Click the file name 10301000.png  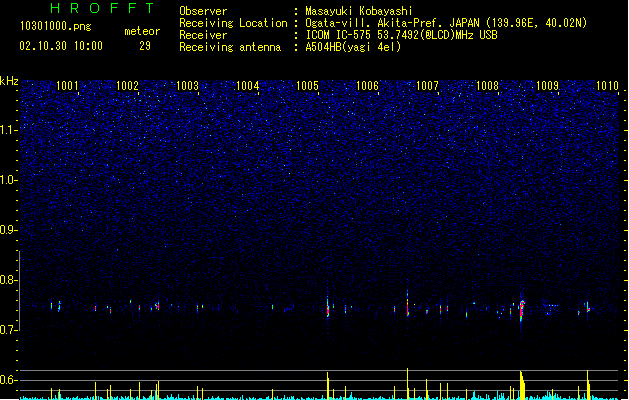tap(56, 26)
